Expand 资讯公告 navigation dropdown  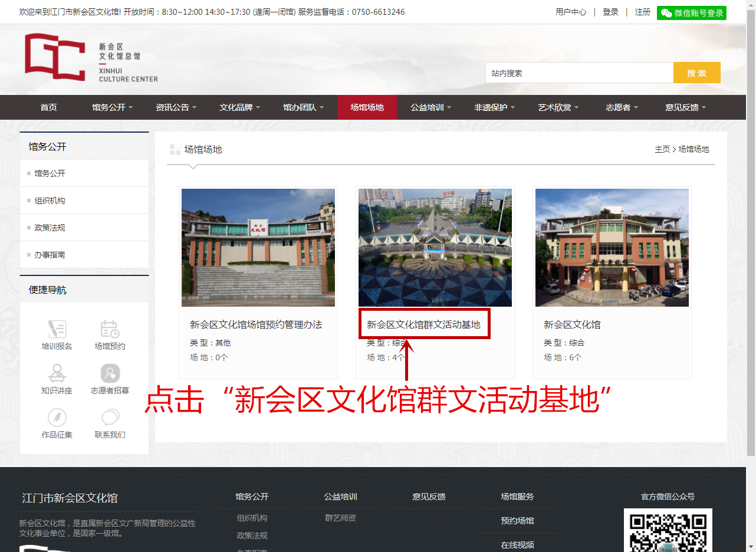tap(176, 107)
